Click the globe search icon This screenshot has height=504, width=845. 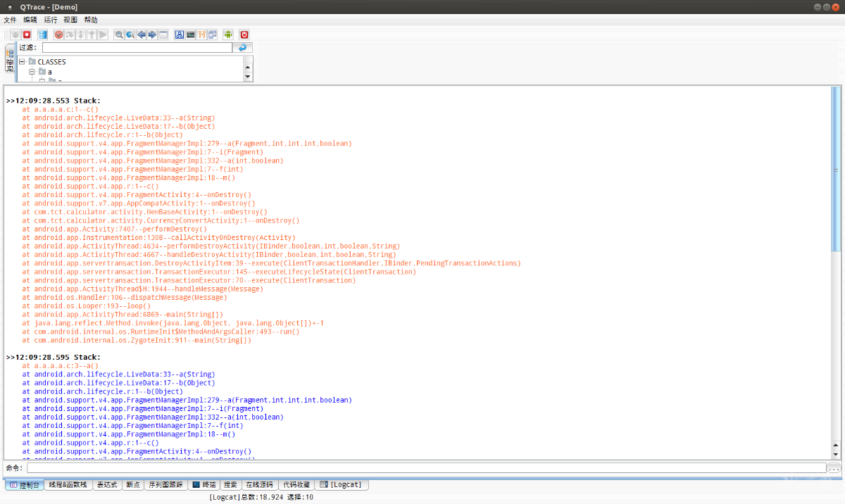click(130, 34)
